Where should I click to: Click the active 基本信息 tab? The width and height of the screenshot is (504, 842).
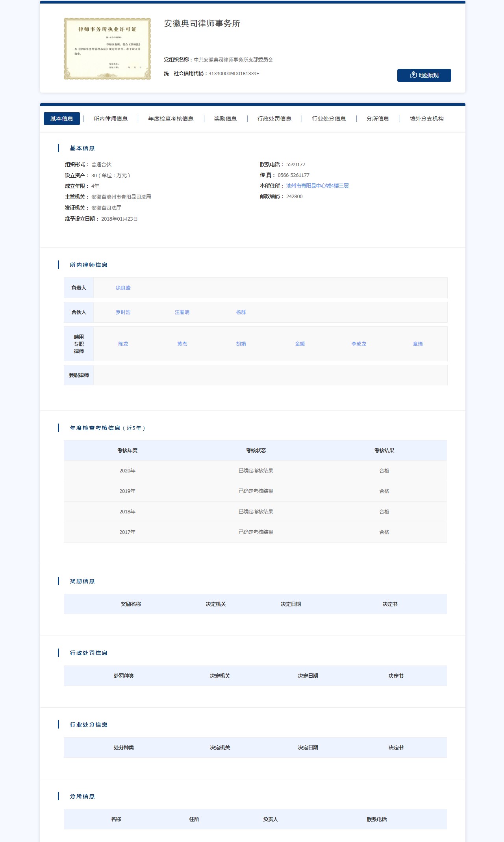(x=62, y=119)
